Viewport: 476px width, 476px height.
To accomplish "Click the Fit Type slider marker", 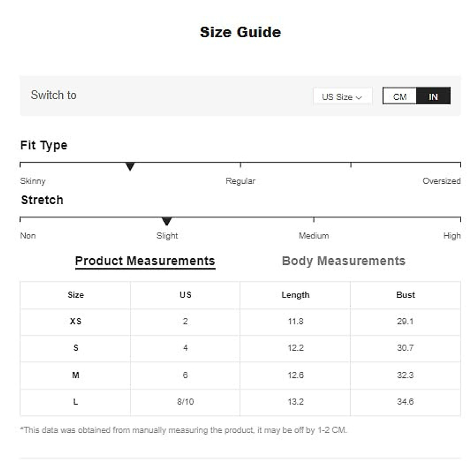I will click(x=130, y=167).
